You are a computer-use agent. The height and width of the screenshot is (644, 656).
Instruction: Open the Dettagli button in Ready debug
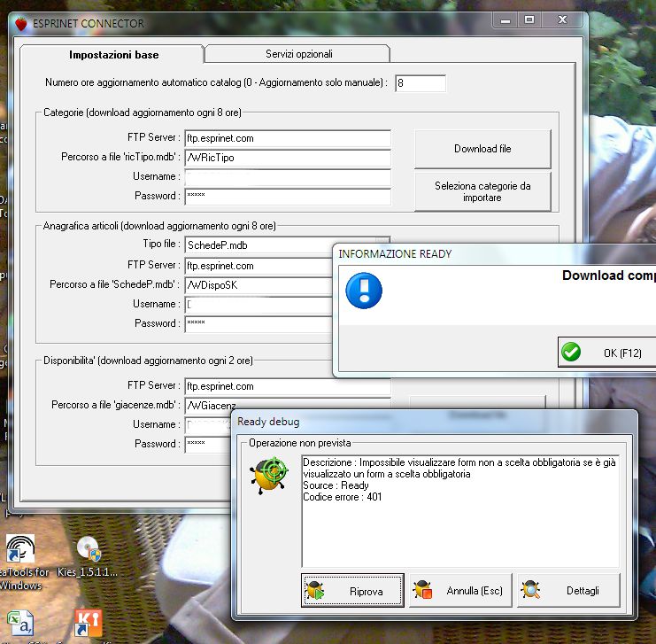[x=568, y=590]
